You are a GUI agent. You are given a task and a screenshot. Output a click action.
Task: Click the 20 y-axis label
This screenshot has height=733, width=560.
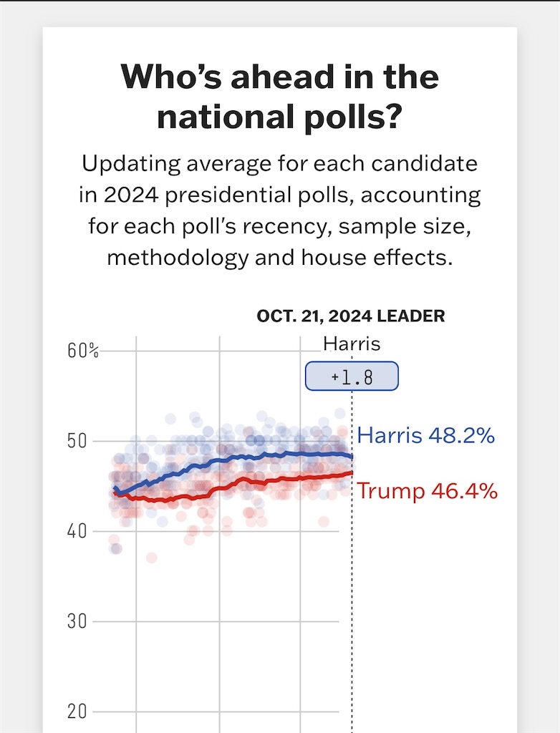[x=77, y=712]
